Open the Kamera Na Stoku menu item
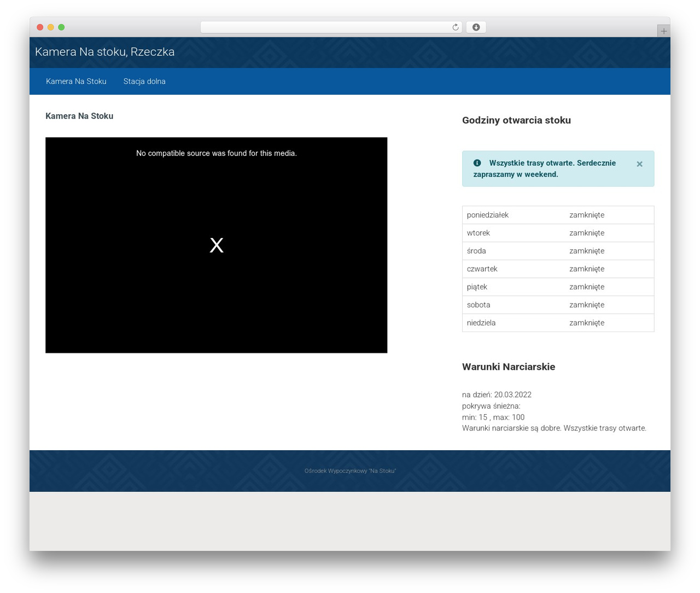This screenshot has width=700, height=593. click(x=76, y=82)
